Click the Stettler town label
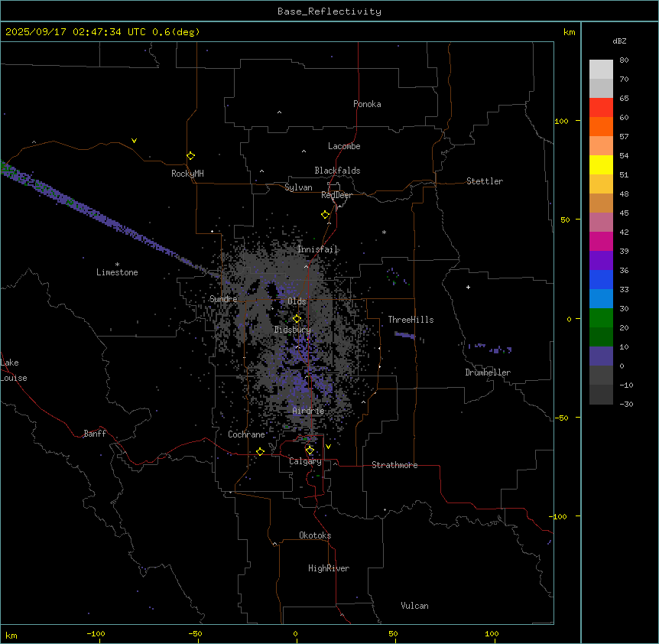This screenshot has width=659, height=644. pyautogui.click(x=485, y=181)
